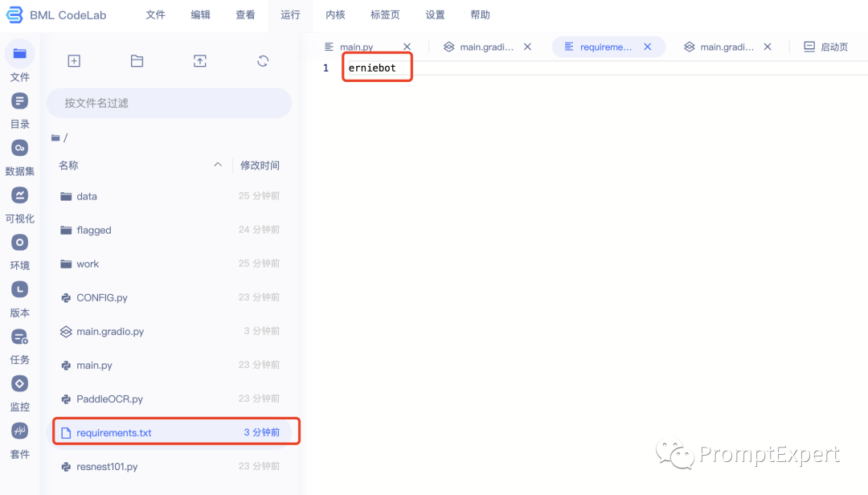Close the main.py tab
The height and width of the screenshot is (495, 868).
(407, 47)
